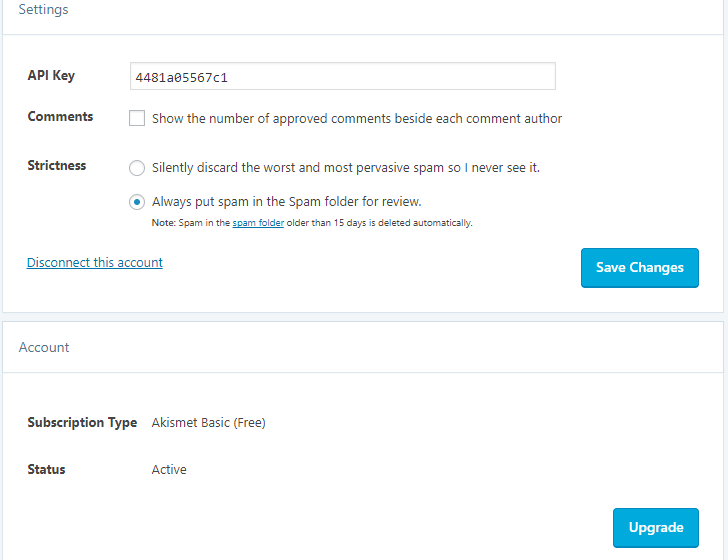Click the 'Always put spam in the Spam folder' text
The image size is (728, 560).
286,202
